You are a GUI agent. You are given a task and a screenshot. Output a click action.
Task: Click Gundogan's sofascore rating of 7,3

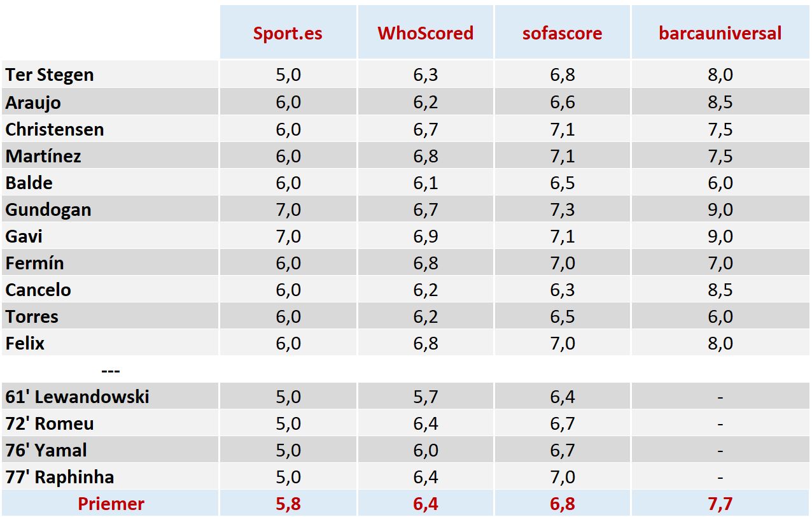562,209
